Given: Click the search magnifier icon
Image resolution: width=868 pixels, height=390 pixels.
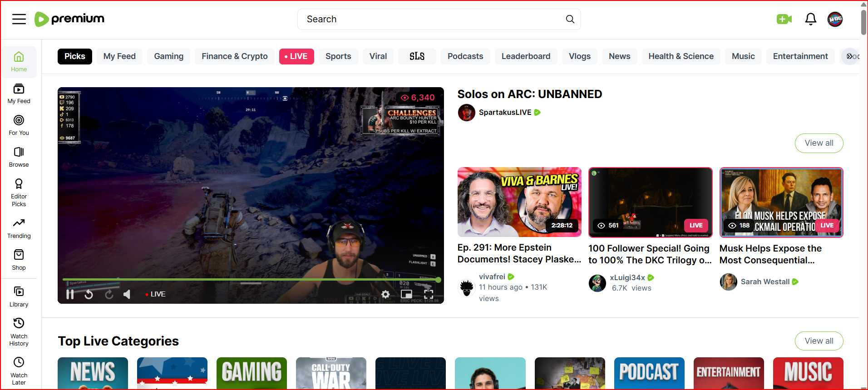Looking at the screenshot, I should point(570,19).
